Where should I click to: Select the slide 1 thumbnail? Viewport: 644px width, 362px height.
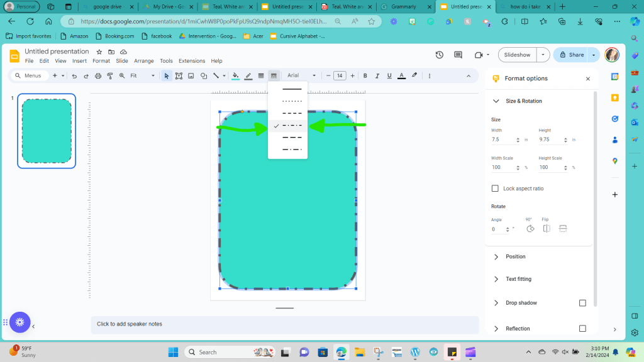47,131
